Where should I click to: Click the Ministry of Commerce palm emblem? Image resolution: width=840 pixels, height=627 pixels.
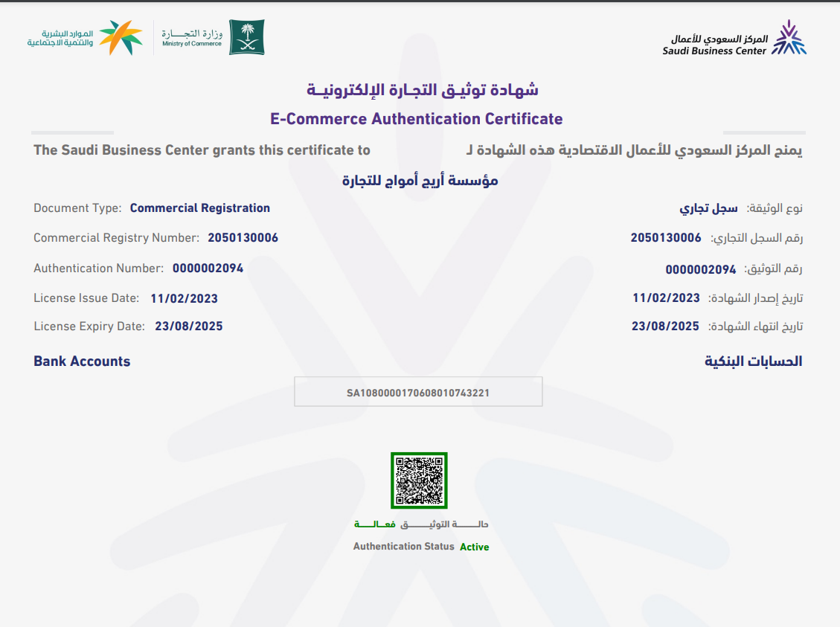click(x=246, y=37)
